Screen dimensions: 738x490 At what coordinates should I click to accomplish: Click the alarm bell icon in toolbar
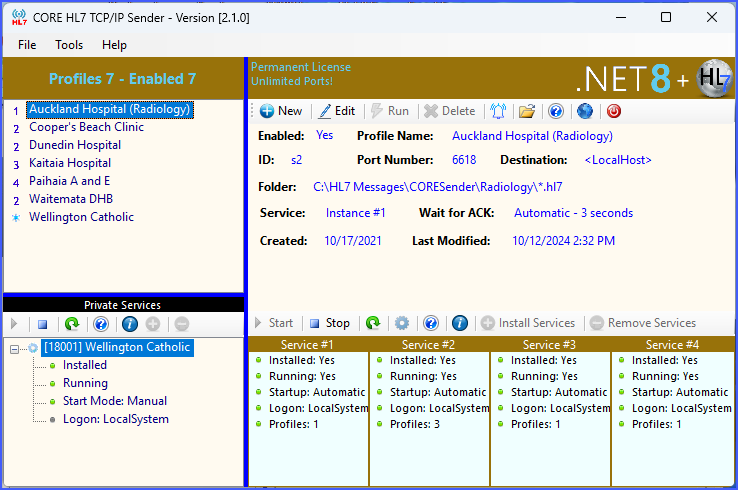click(498, 111)
